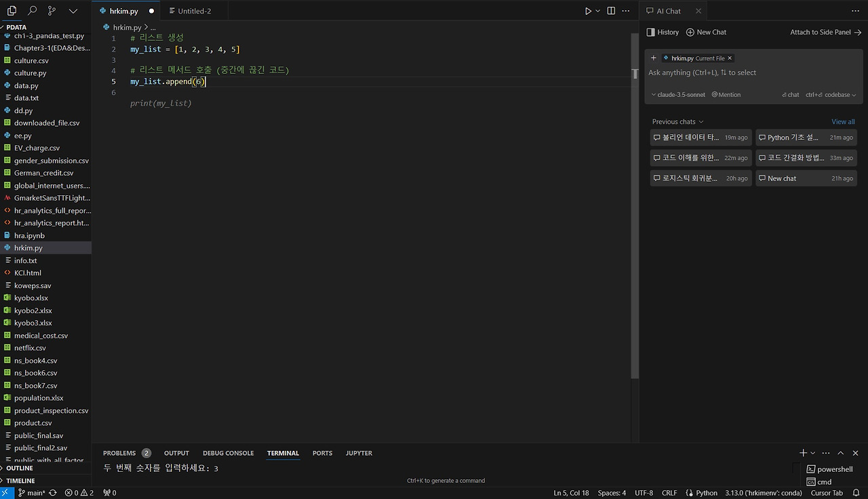Open the claude-3.5-sonnet model selector
Screen dimensions: 868x499
(678, 95)
